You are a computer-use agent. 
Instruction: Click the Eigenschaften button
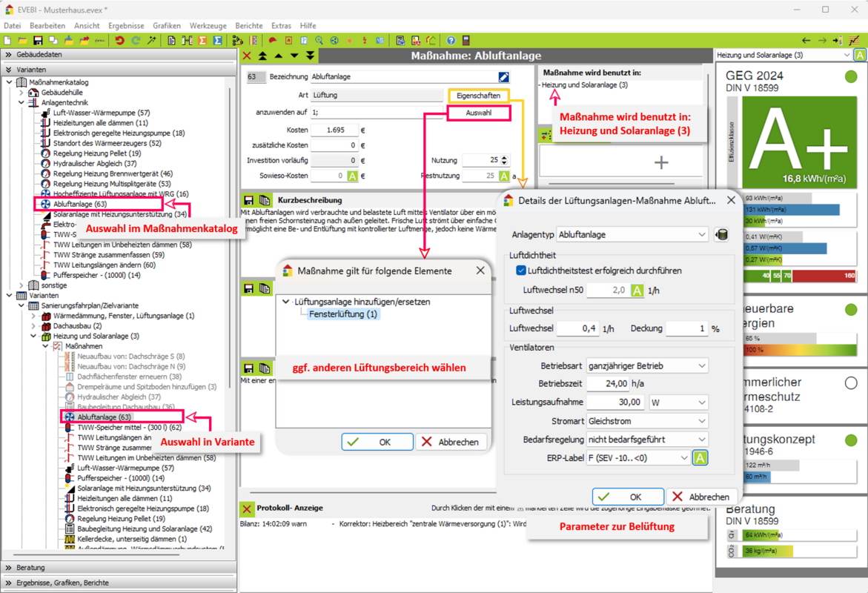pyautogui.click(x=478, y=96)
